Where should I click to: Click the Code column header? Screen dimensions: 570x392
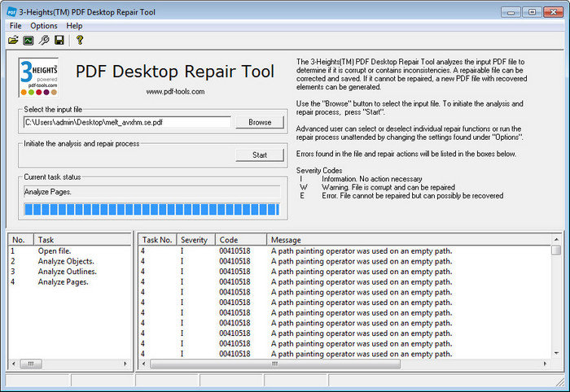[241, 240]
